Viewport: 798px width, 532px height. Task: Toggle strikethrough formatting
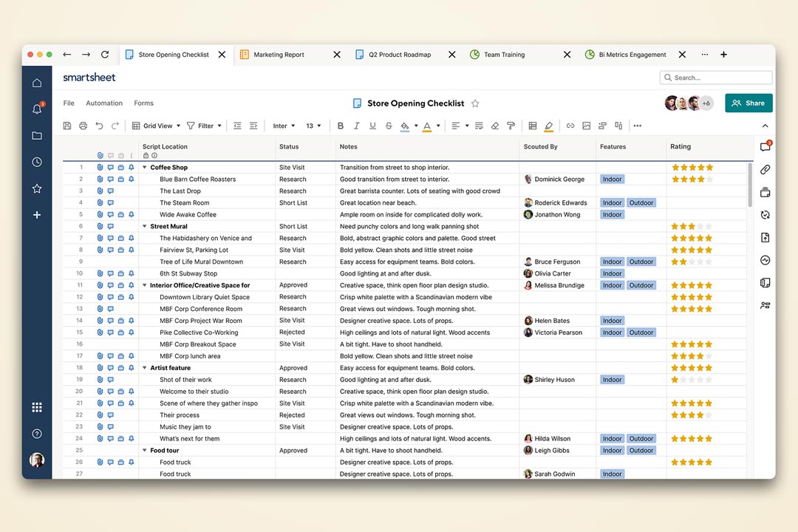tap(389, 126)
